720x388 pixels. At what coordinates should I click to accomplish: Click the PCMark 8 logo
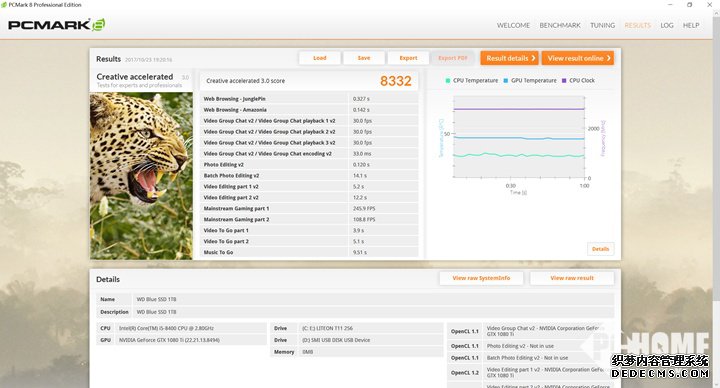[56, 25]
